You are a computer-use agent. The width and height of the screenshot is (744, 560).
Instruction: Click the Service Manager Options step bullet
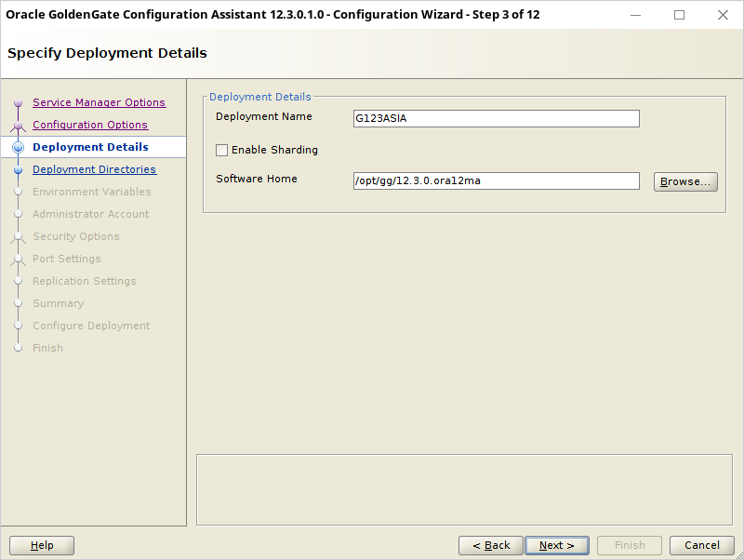click(x=18, y=102)
